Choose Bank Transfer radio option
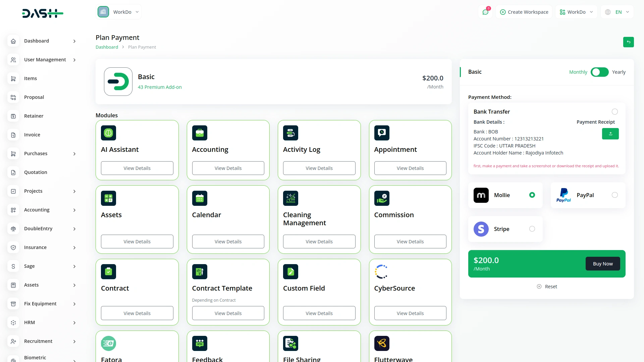This screenshot has height=362, width=644. (x=614, y=112)
